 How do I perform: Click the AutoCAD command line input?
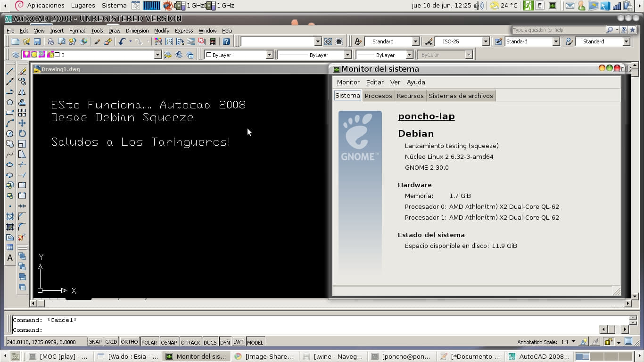(x=305, y=330)
